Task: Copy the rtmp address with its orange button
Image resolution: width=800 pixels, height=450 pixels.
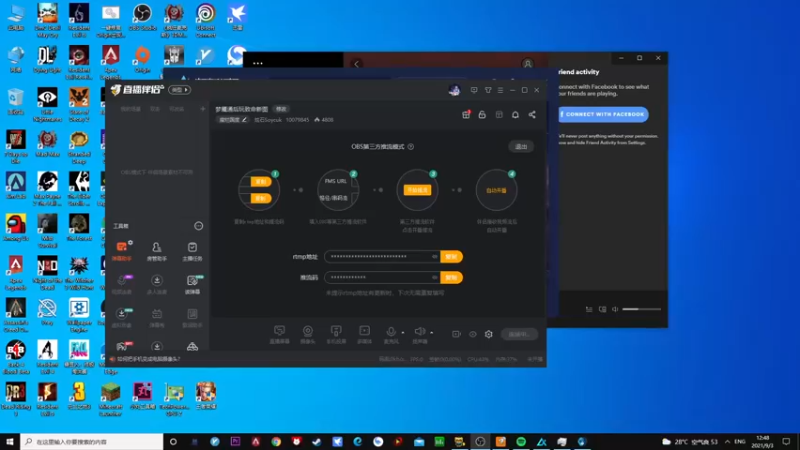Action: click(x=451, y=257)
